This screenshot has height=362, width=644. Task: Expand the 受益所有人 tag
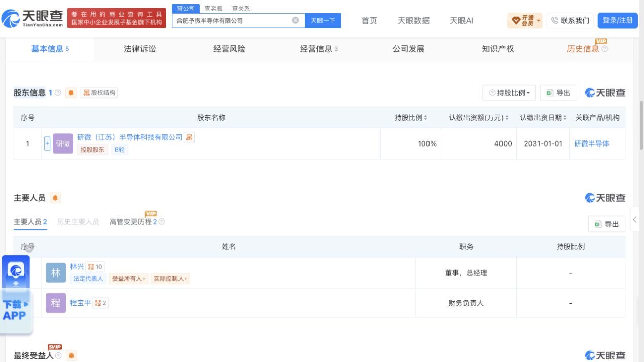point(128,278)
